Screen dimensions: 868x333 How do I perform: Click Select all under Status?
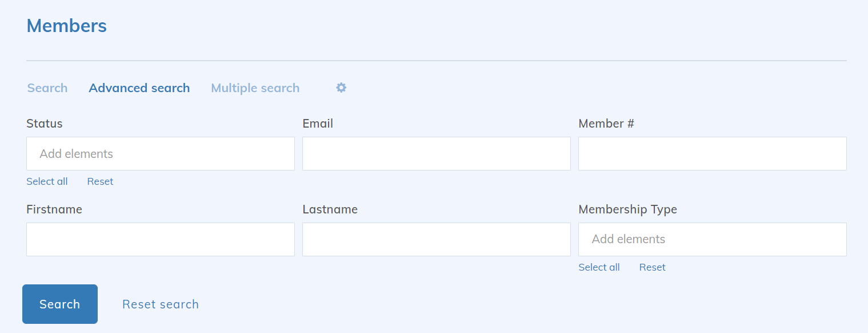point(47,181)
